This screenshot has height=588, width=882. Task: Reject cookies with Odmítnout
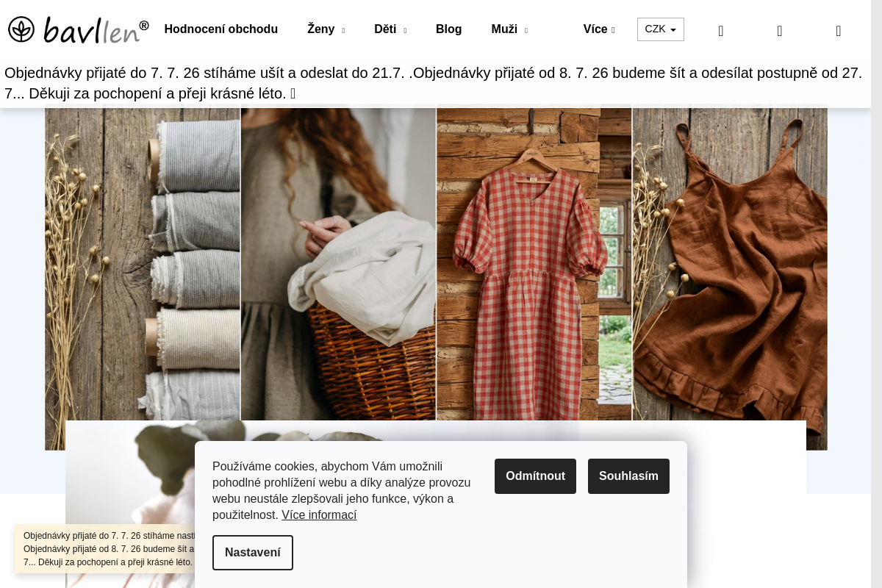coord(535,476)
